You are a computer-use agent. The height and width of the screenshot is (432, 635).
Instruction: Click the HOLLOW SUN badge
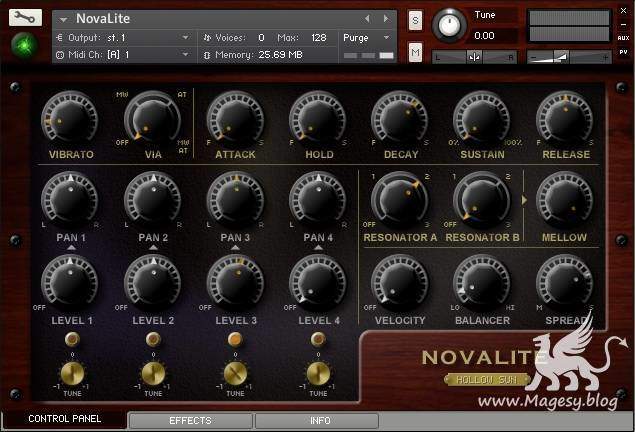tap(487, 380)
